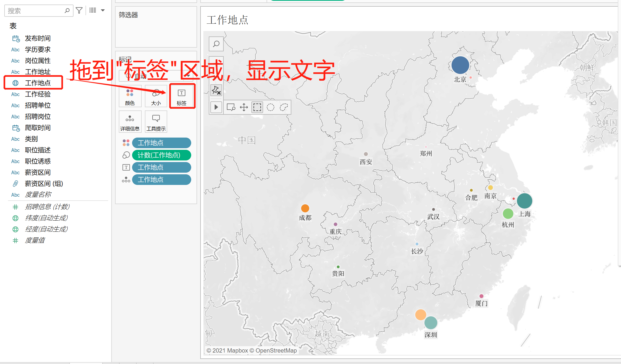Toggle the rectangular selection tool

[257, 107]
